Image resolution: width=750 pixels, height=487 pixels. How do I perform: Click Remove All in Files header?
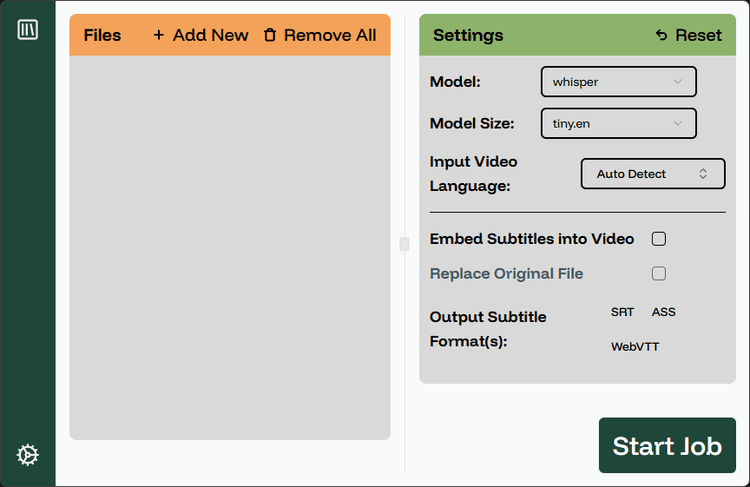click(320, 35)
